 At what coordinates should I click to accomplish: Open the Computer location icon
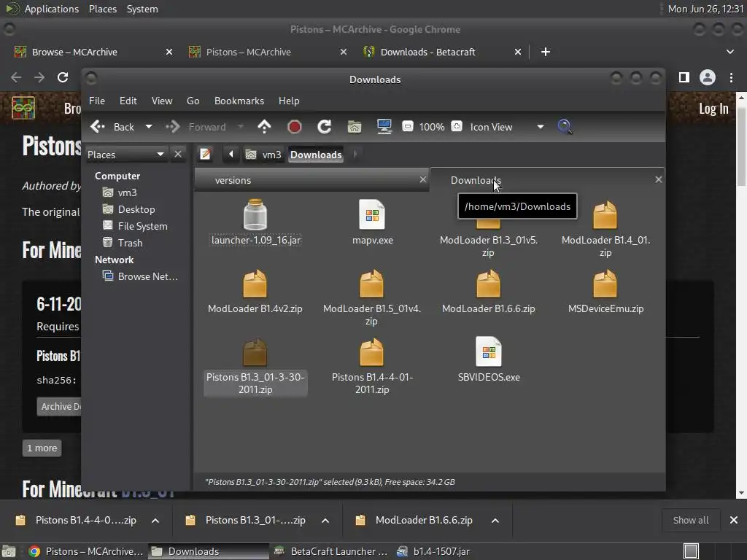click(384, 127)
